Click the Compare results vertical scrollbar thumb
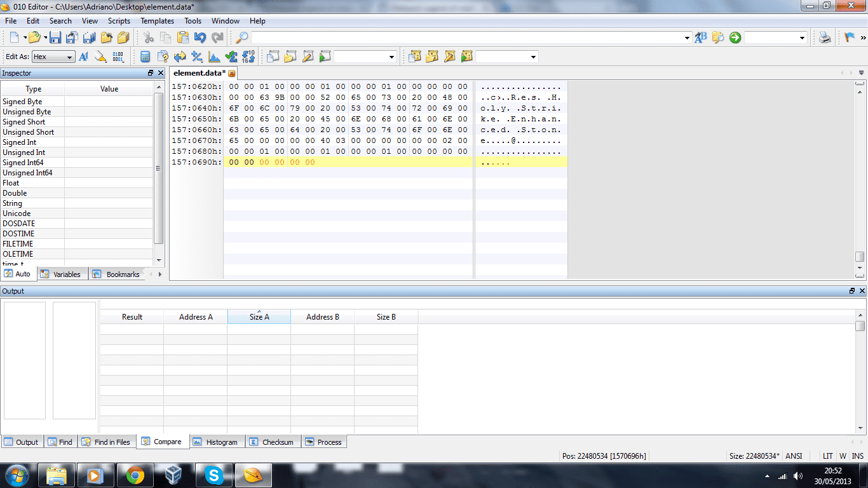The width and height of the screenshot is (868, 488). [860, 326]
